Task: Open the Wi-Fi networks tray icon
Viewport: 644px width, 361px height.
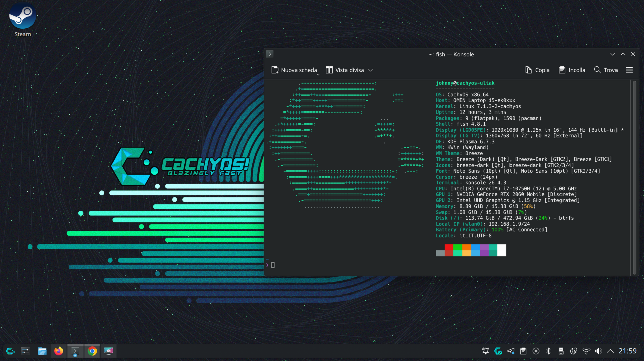Action: tap(586, 351)
